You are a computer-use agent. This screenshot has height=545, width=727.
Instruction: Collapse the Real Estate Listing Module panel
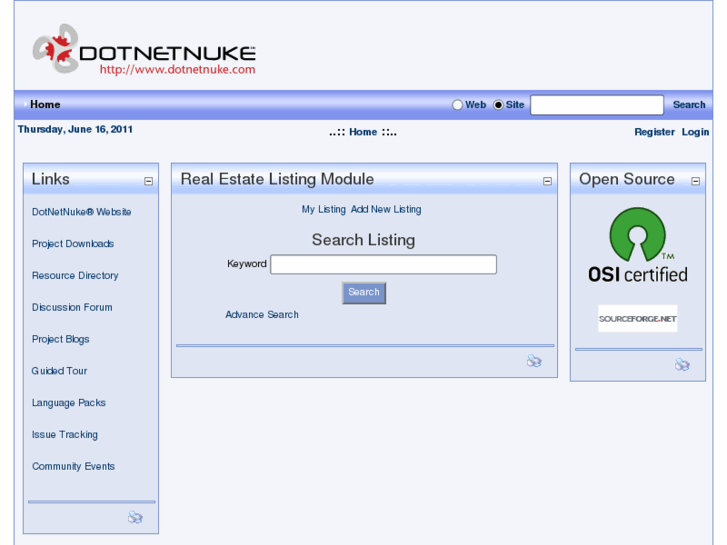pyautogui.click(x=547, y=181)
